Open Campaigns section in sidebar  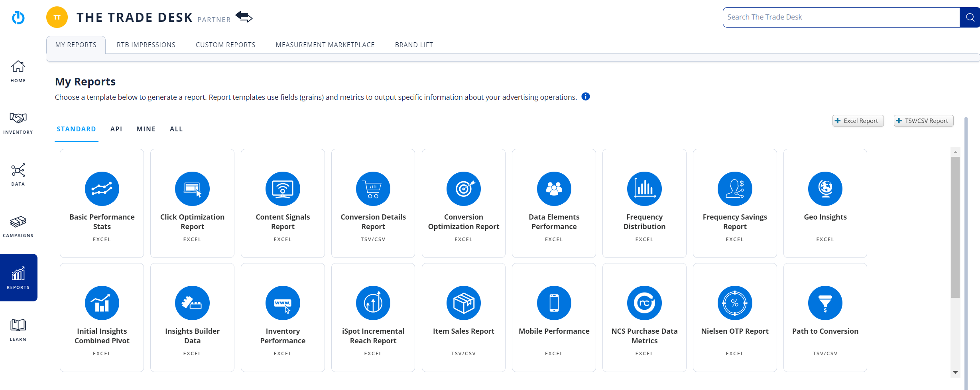coord(18,226)
